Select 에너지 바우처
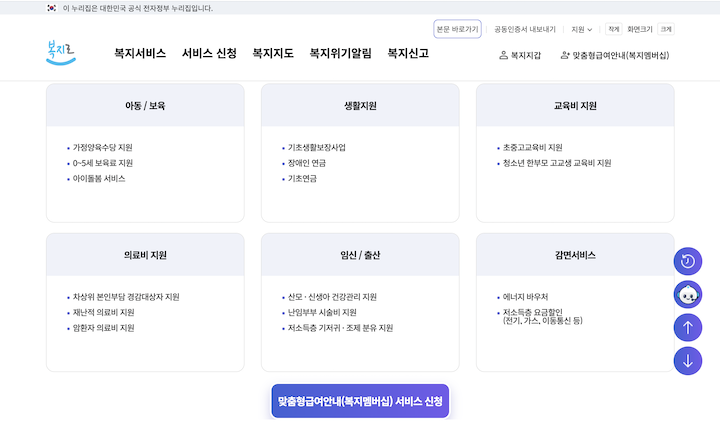720x426 pixels. click(525, 297)
